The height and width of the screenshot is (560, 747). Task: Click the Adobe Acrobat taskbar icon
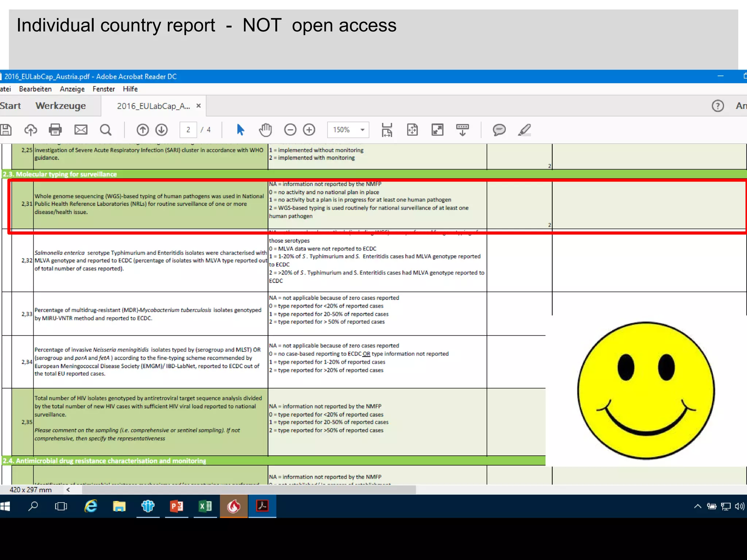[262, 506]
